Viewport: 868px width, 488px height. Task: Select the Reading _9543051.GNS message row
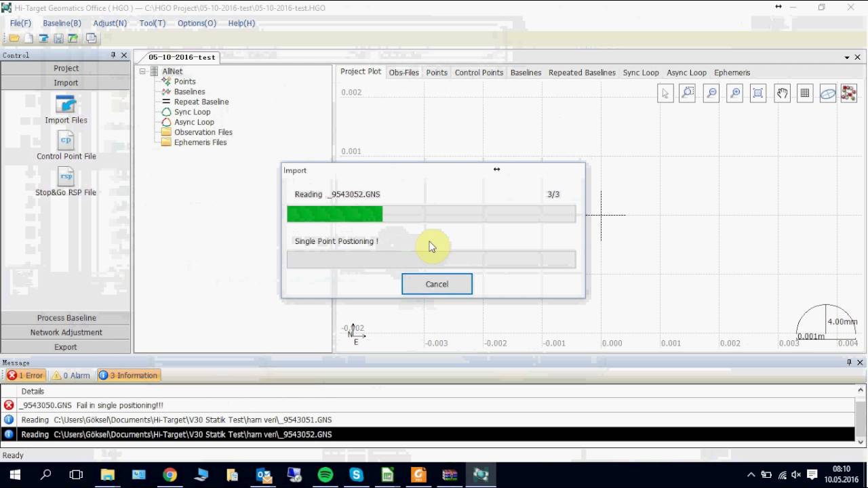pyautogui.click(x=427, y=420)
